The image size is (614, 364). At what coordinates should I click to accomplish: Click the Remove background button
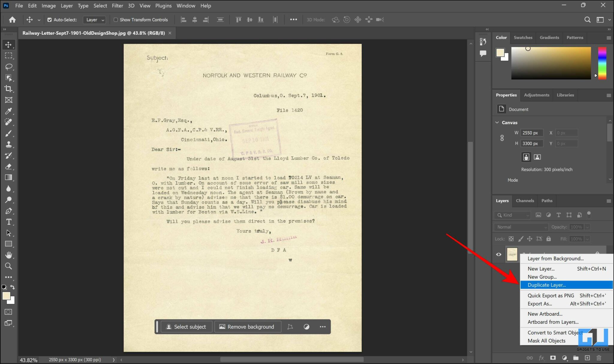[x=248, y=327]
